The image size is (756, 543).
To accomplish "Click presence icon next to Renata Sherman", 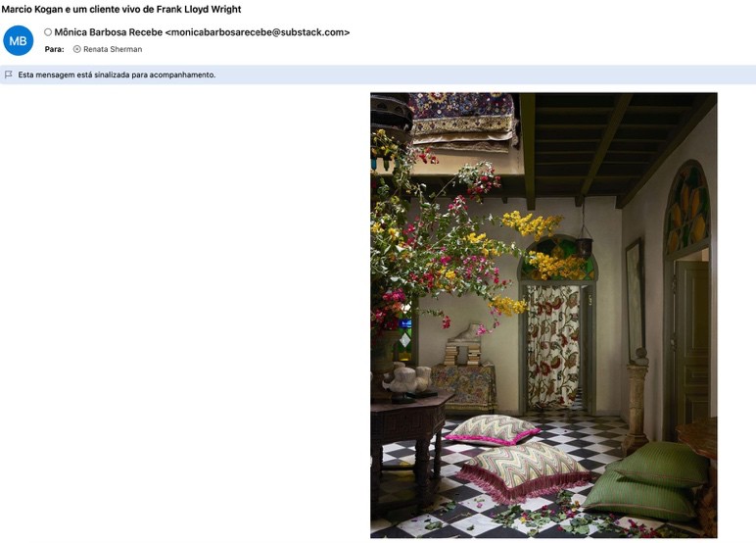I will coord(77,49).
